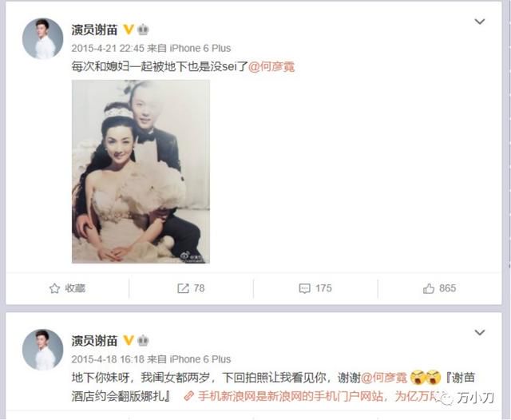Open the @何彦霓 mention in the second post

[x=384, y=378]
